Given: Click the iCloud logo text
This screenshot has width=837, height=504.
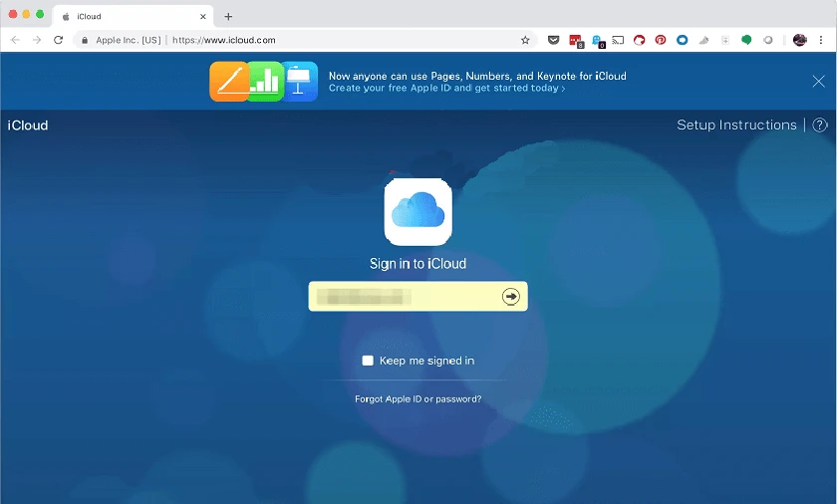Looking at the screenshot, I should [28, 126].
